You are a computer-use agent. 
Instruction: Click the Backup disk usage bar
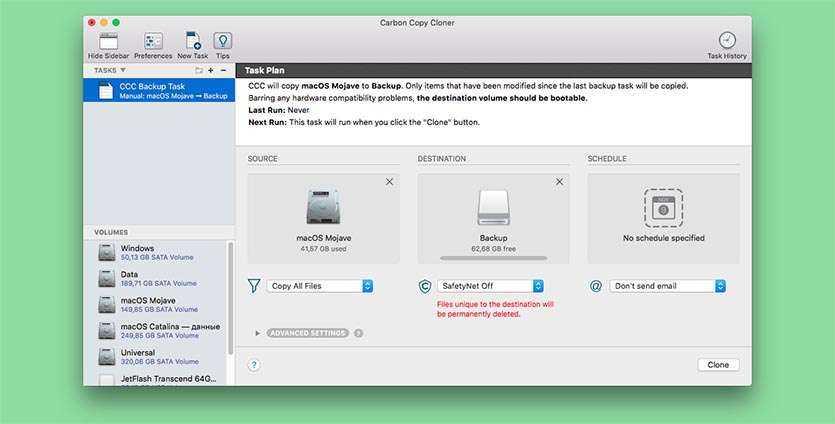493,258
